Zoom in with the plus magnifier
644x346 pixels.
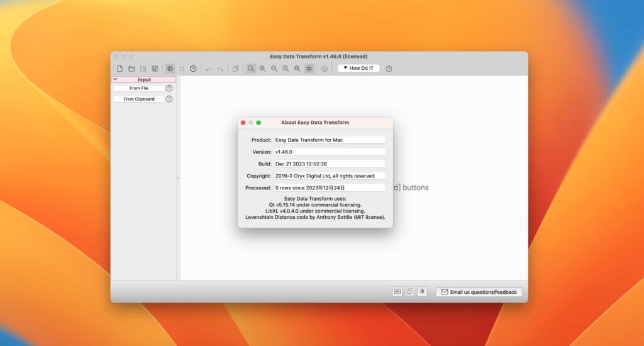click(262, 69)
